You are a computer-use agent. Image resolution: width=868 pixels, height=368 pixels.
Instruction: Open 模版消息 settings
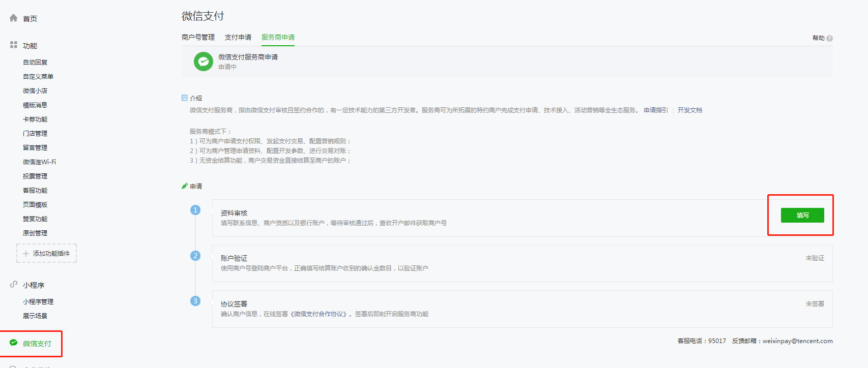click(35, 105)
